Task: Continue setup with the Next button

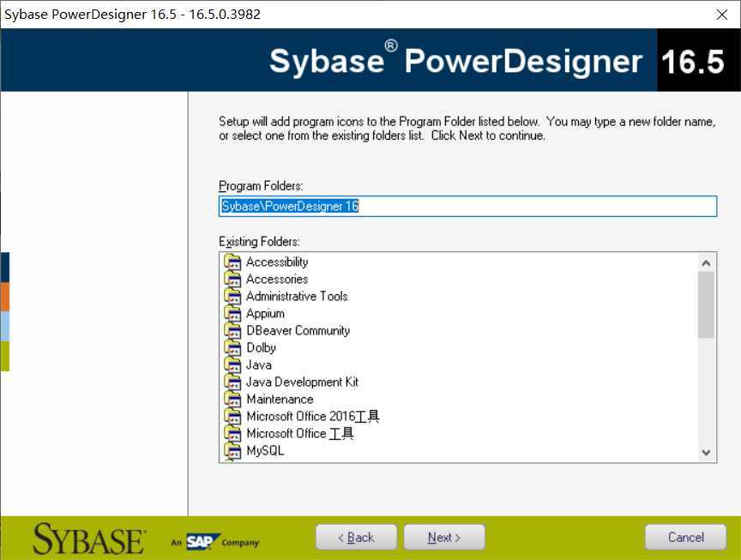Action: coord(444,538)
